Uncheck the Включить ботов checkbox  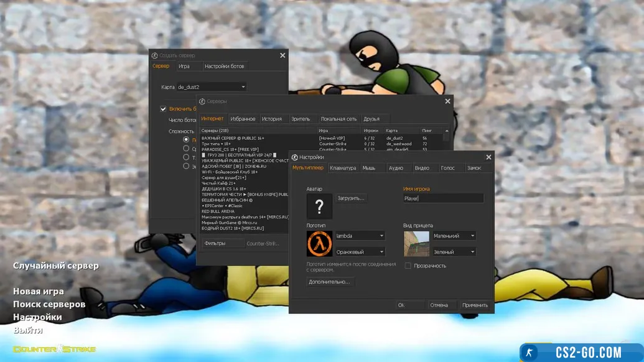(163, 109)
